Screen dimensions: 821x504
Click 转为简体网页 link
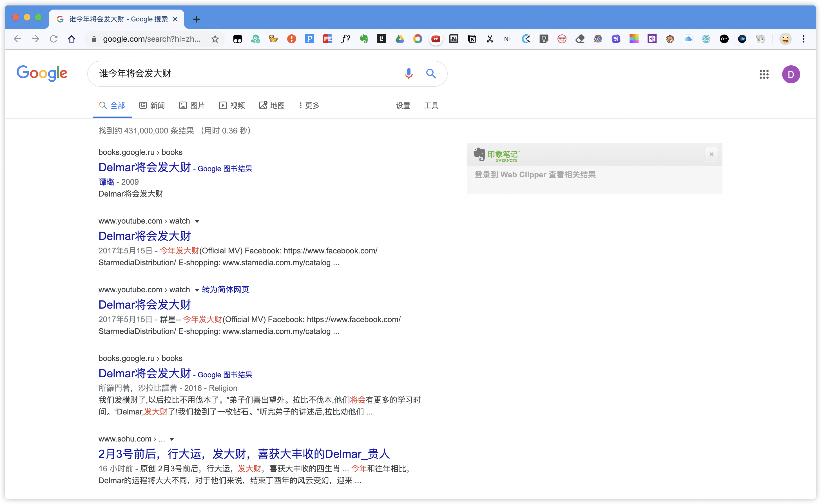(225, 289)
